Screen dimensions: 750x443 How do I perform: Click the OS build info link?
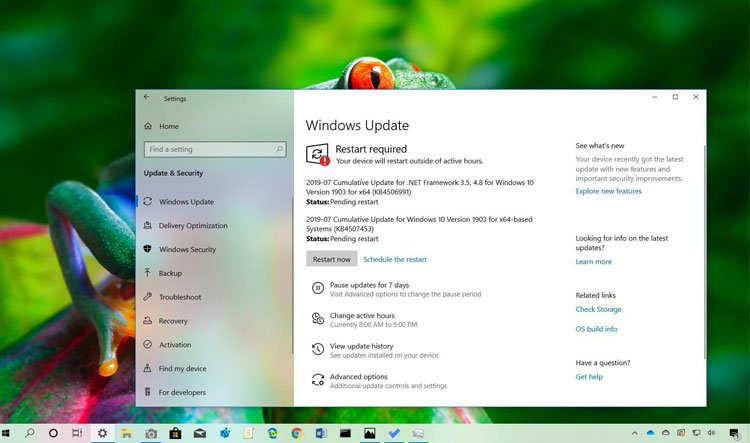pyautogui.click(x=596, y=329)
